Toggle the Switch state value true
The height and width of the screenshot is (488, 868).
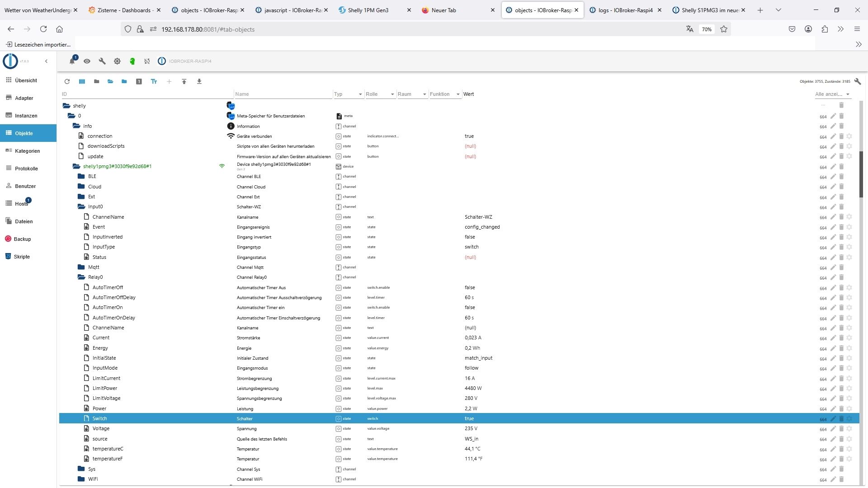tap(469, 418)
